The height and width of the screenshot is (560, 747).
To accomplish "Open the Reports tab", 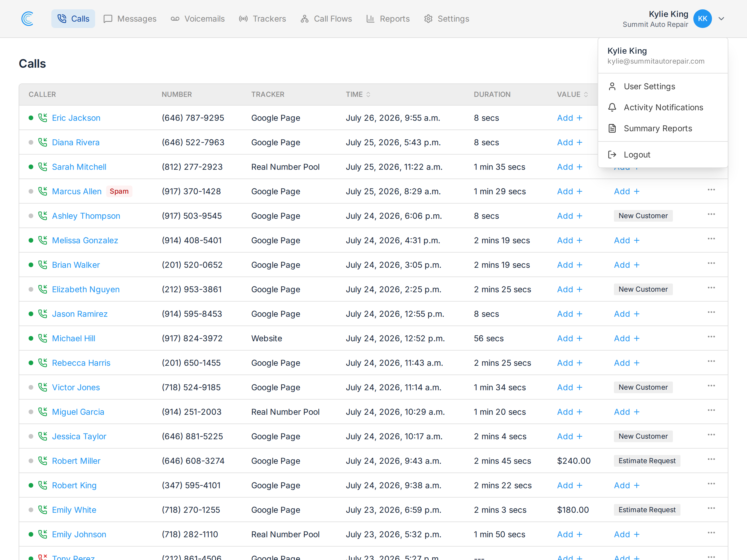I will pos(388,19).
